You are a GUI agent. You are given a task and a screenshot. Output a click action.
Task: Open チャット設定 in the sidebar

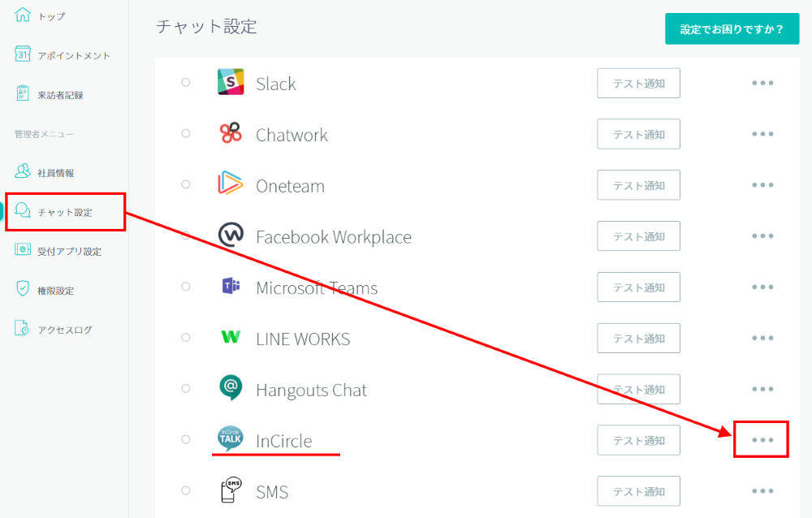click(65, 212)
